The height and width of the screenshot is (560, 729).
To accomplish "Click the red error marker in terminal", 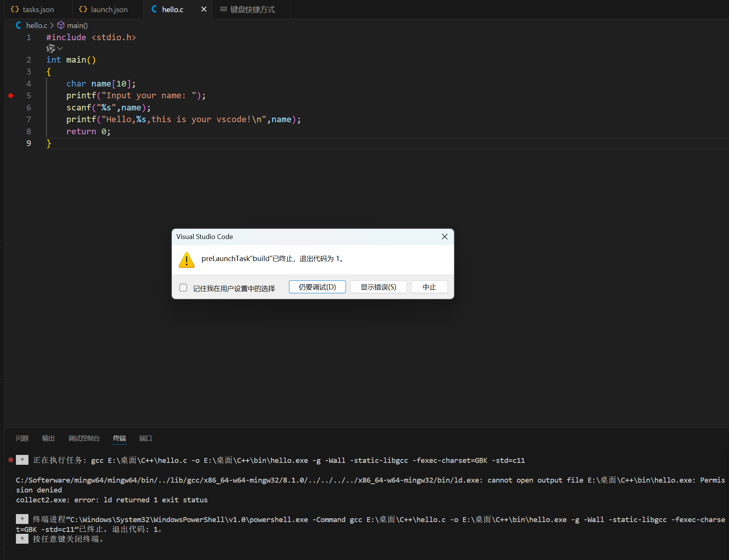I will click(11, 460).
